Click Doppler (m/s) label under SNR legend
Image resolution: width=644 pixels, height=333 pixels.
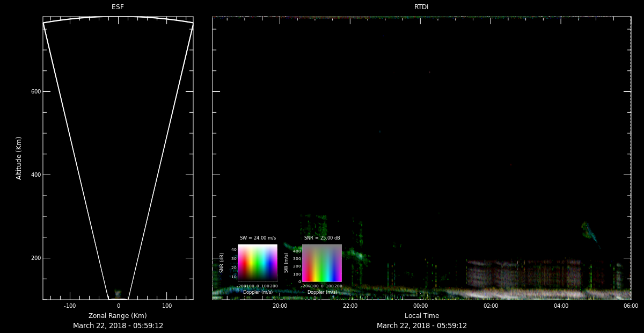point(258,292)
